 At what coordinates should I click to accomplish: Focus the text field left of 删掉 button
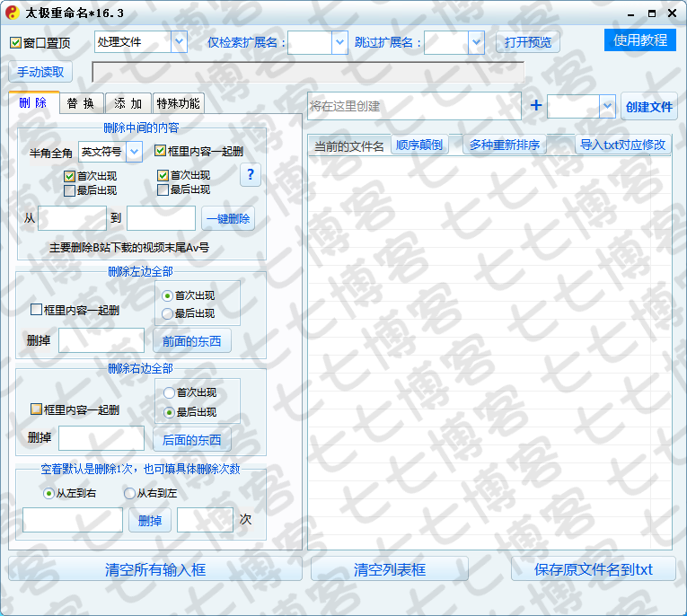pyautogui.click(x=73, y=520)
